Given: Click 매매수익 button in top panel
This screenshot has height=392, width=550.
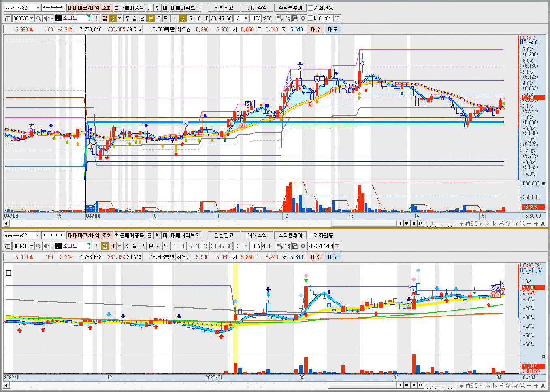Looking at the screenshot, I should click(257, 8).
